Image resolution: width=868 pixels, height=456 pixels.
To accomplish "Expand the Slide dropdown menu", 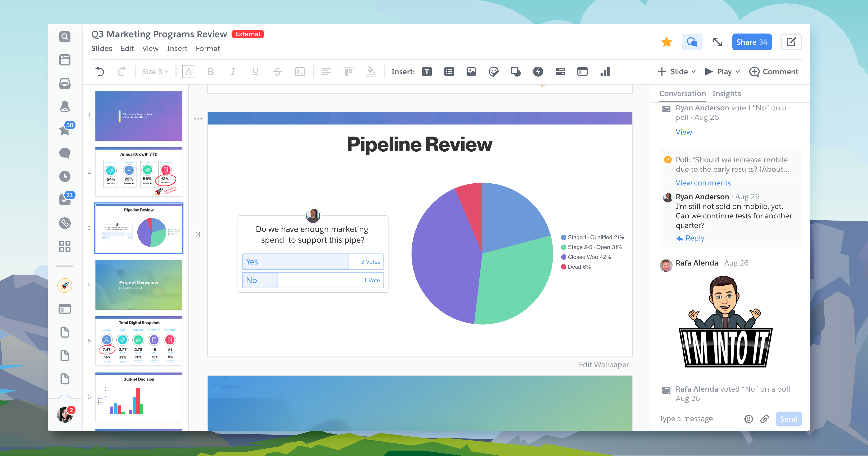I will tap(693, 72).
